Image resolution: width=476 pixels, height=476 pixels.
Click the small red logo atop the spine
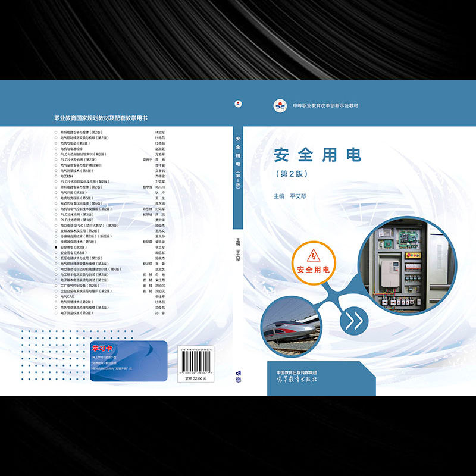coord(239,104)
